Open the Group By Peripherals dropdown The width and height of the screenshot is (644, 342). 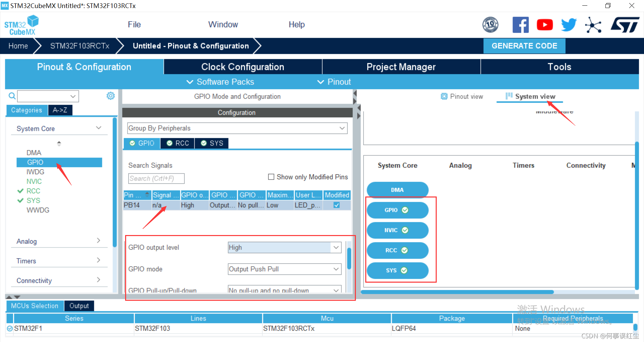click(x=237, y=128)
